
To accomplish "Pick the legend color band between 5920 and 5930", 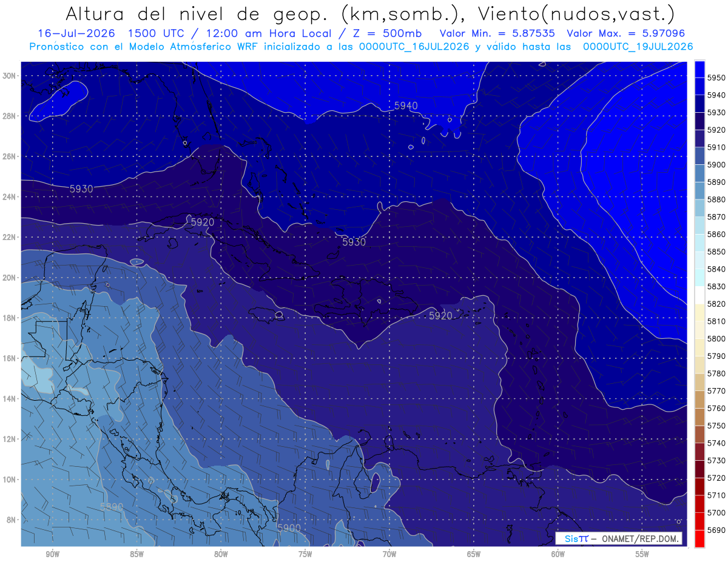I will [x=699, y=121].
